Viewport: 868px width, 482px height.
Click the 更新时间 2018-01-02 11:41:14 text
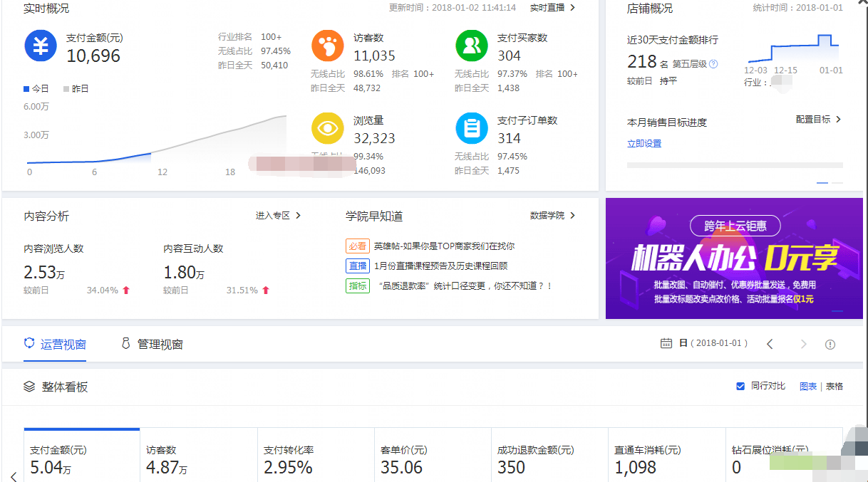[x=453, y=8]
